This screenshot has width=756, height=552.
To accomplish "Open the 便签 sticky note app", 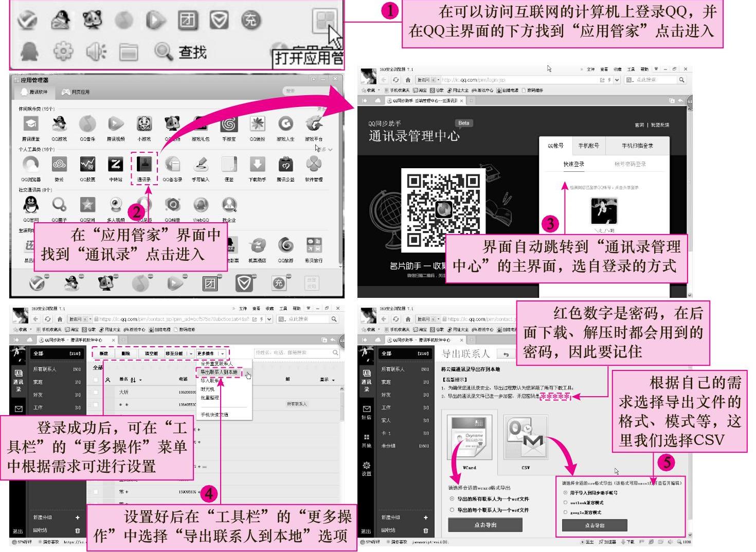I will [x=229, y=165].
